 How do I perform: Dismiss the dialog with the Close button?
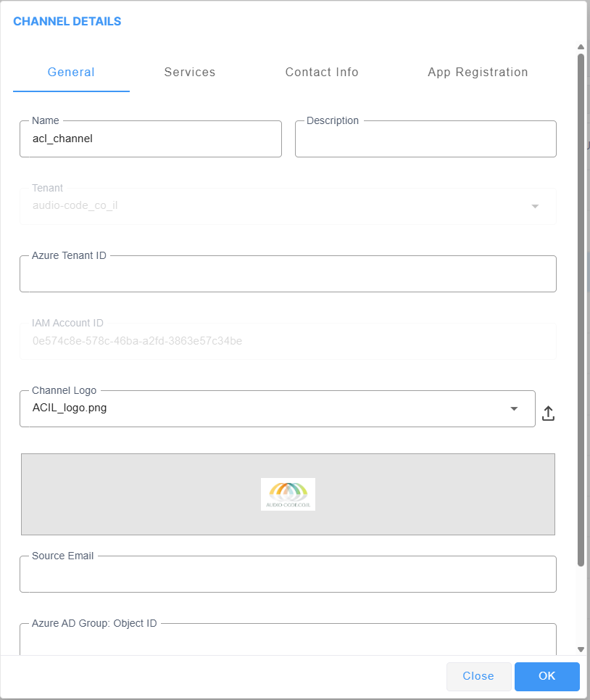[478, 676]
